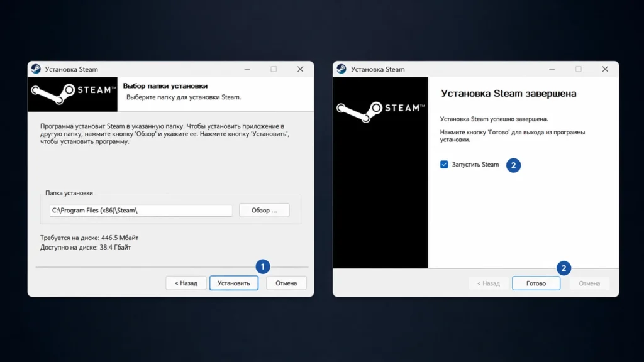Click Отмена in the folder selection window
The width and height of the screenshot is (644, 362).
286,283
